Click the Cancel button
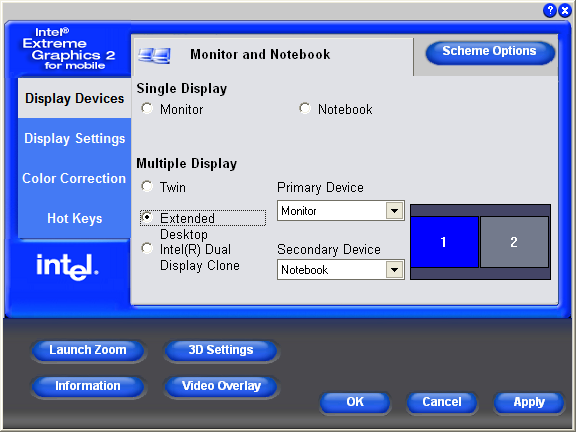The width and height of the screenshot is (576, 432). (442, 402)
